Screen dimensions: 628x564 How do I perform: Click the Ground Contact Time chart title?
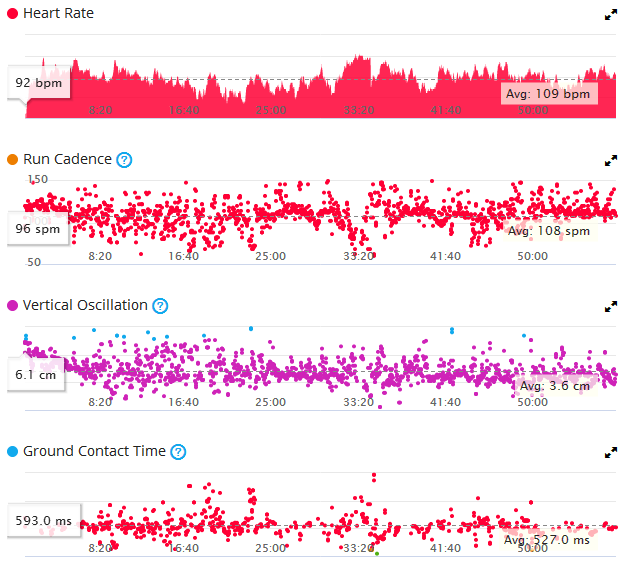click(x=94, y=451)
